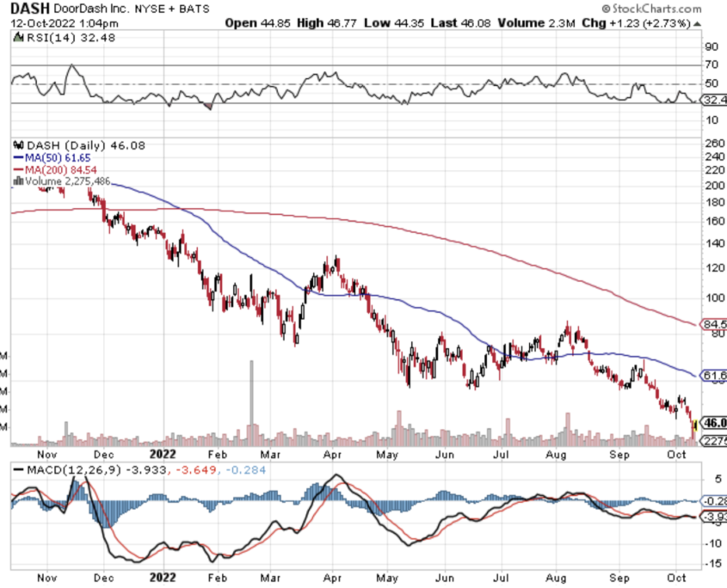Click the DASH ticker symbol title
Viewport: 727px width, 588px height.
click(x=28, y=8)
